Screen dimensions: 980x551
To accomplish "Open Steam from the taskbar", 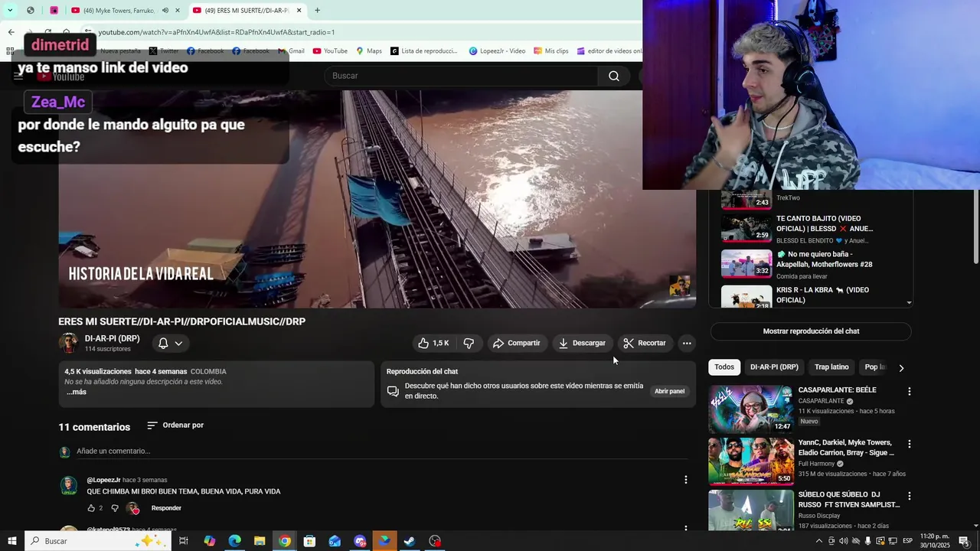I will tap(410, 541).
